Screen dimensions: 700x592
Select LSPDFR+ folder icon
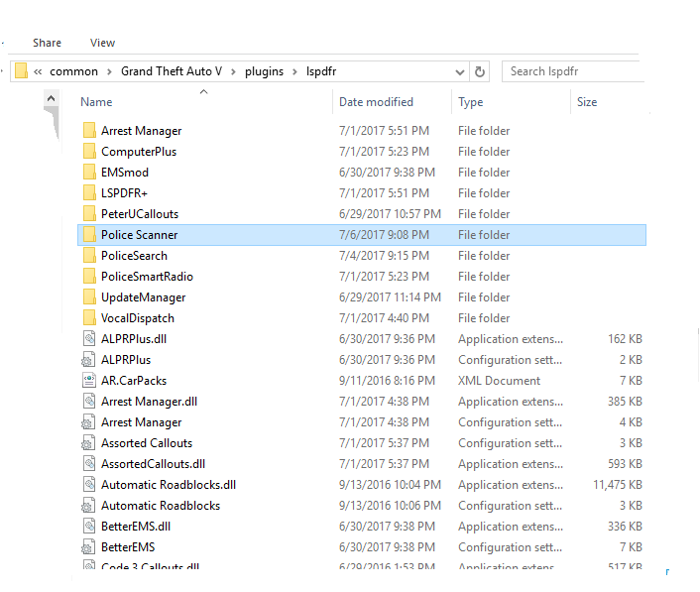(x=89, y=192)
